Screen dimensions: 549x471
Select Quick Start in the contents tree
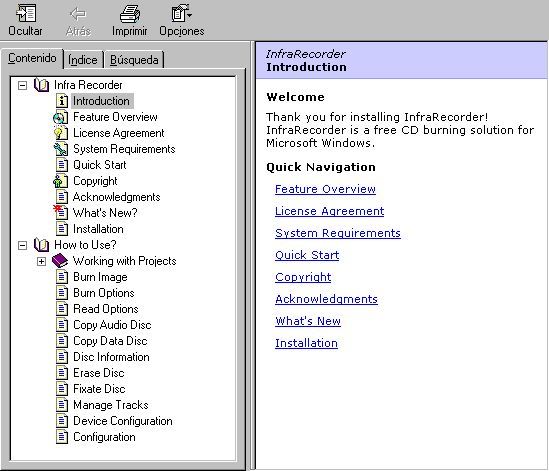pos(99,165)
